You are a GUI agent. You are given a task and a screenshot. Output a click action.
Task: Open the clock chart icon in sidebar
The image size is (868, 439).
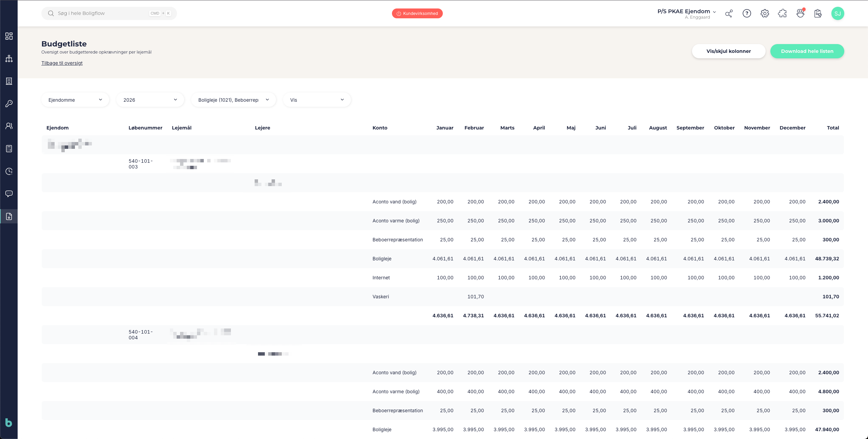(9, 171)
